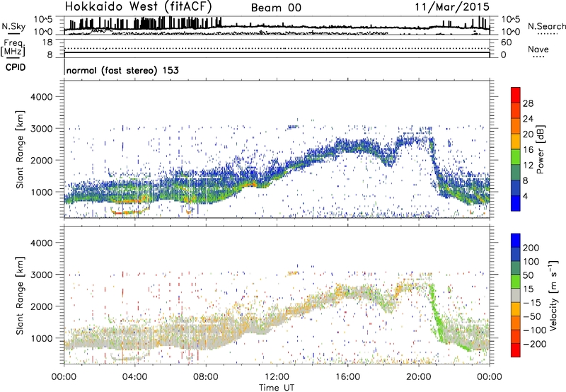The height and width of the screenshot is (392, 566).
Task: Click the '4000' tick of the velocity panel
Action: pyautogui.click(x=42, y=243)
